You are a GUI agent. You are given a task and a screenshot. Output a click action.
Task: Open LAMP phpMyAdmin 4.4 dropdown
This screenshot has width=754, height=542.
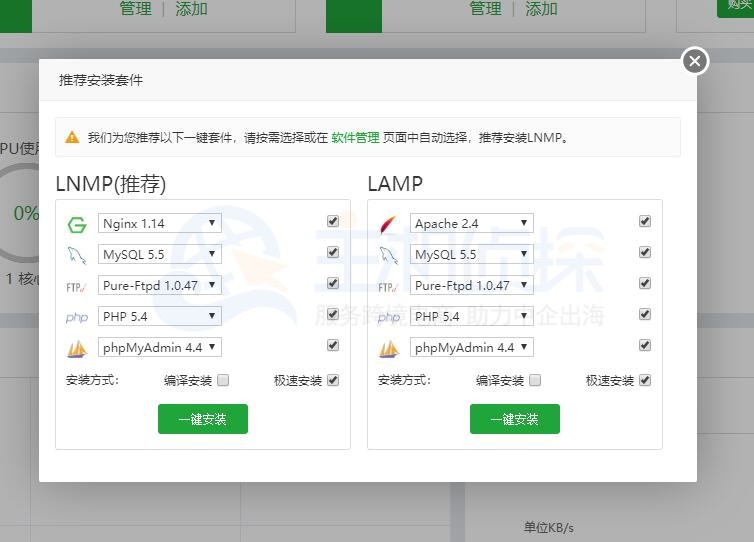[472, 348]
